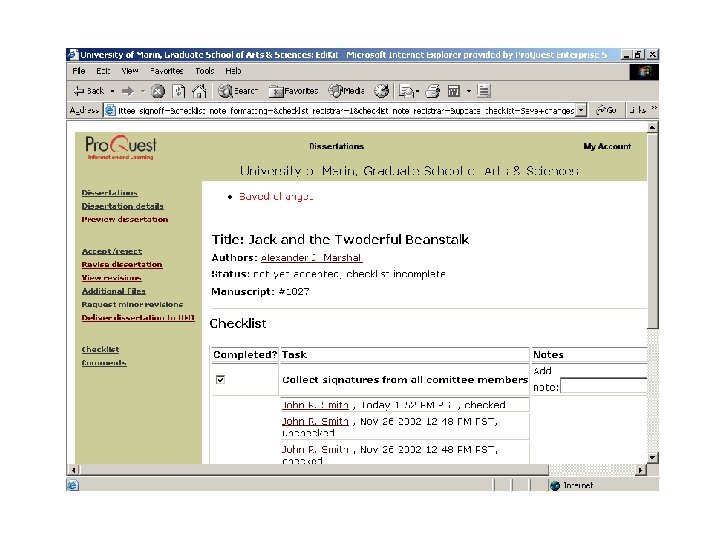
Task: Open the Help menu
Action: click(x=233, y=71)
